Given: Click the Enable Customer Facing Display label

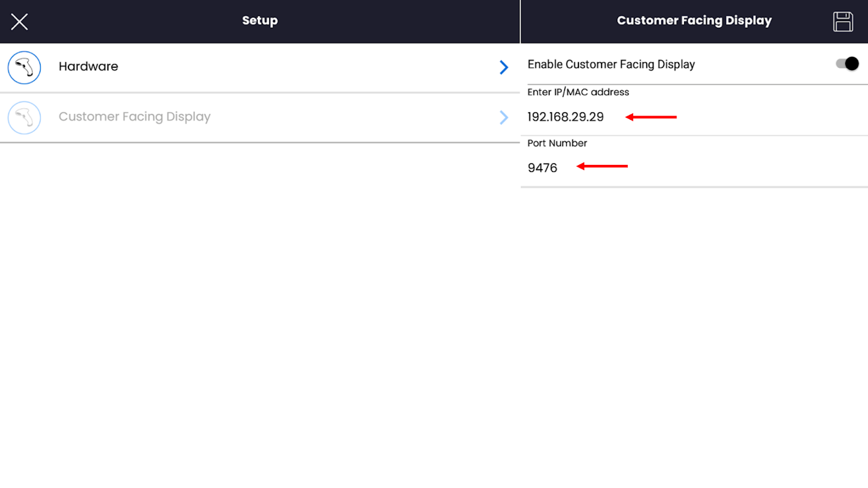Looking at the screenshot, I should tap(611, 65).
